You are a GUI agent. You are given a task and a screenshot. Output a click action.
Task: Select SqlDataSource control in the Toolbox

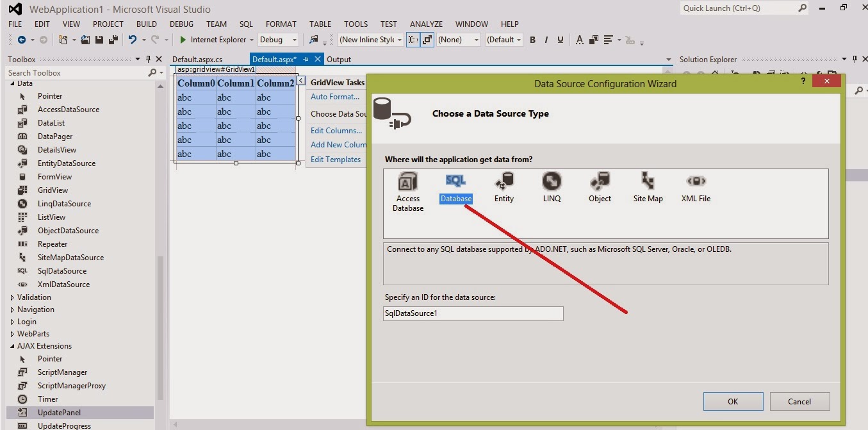[x=61, y=271]
